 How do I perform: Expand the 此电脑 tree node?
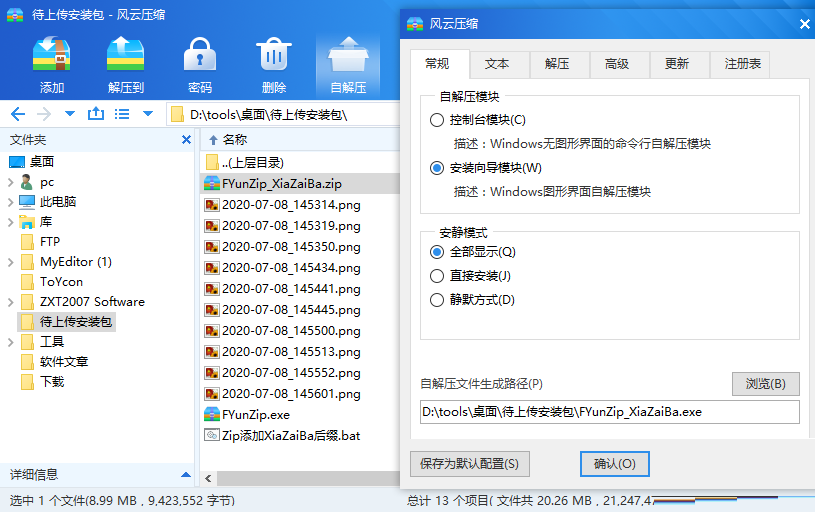(10, 202)
